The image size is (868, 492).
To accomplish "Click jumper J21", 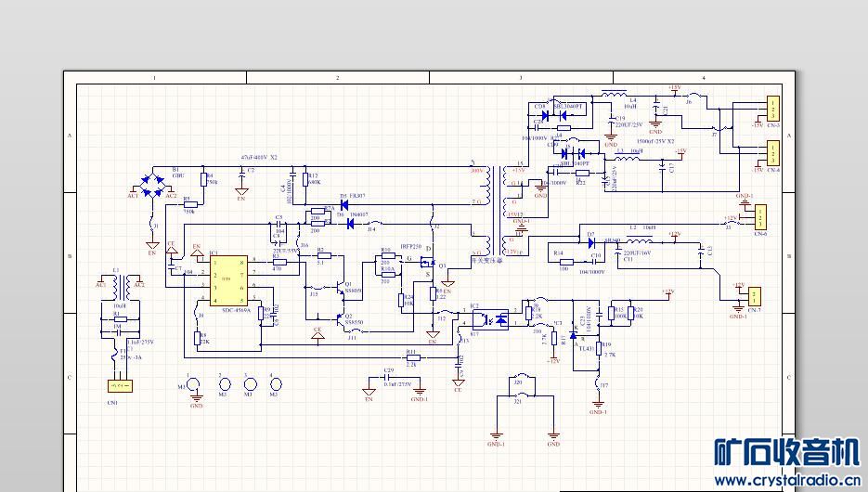I will 524,395.
